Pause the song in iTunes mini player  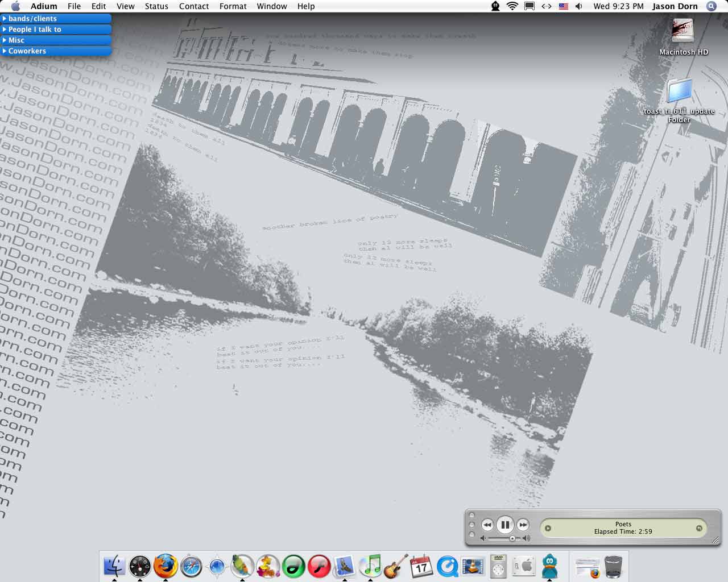(505, 525)
